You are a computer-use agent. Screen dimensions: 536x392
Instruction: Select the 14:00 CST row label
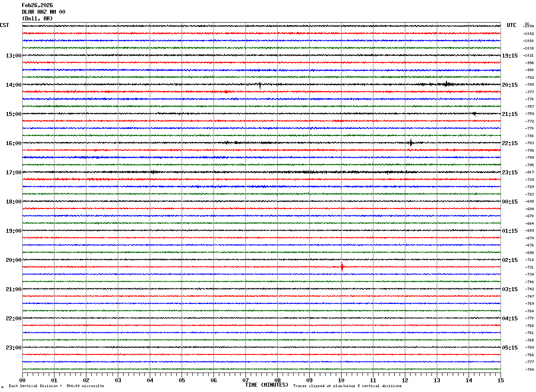coord(14,85)
